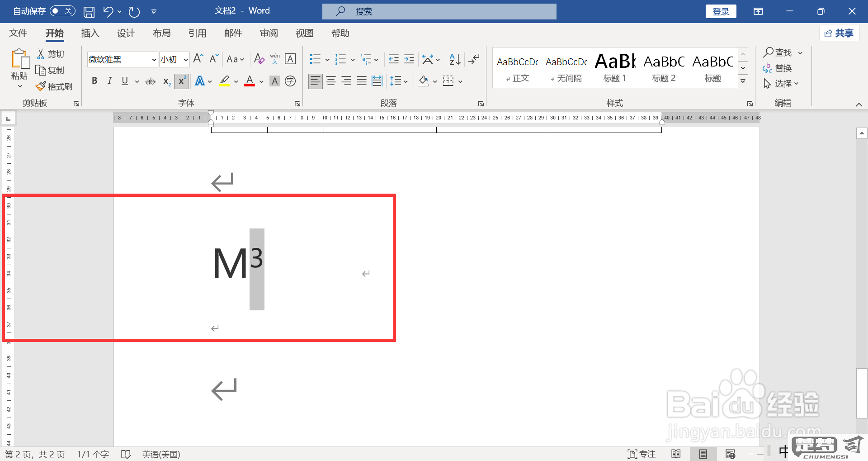Toggle Underline formatting
Screen dimensions: 868x461
[x=125, y=81]
